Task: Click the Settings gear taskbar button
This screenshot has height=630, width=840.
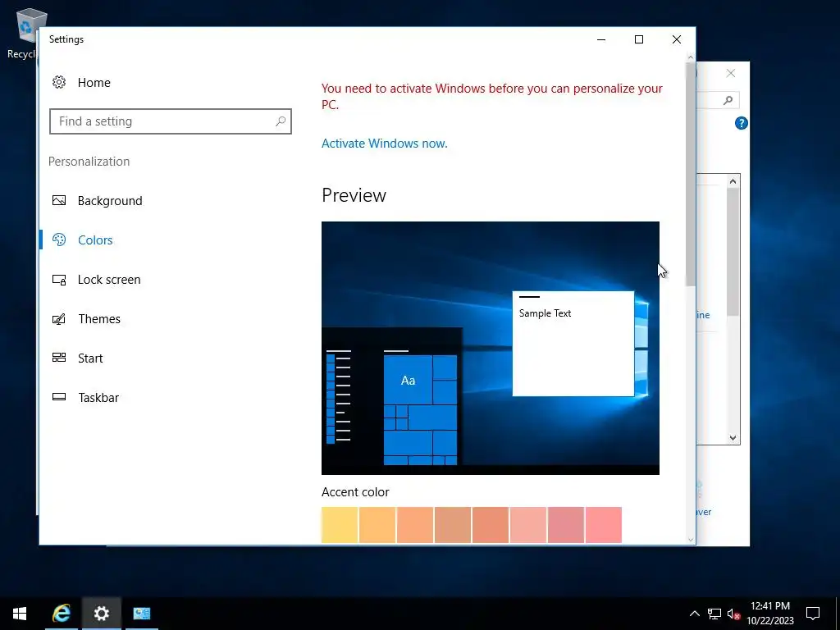Action: (101, 614)
